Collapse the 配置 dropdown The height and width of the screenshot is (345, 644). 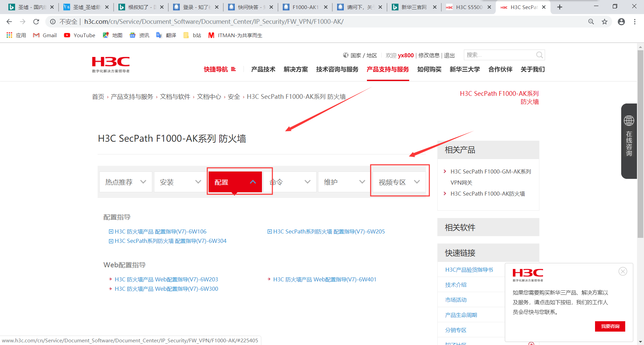[235, 182]
